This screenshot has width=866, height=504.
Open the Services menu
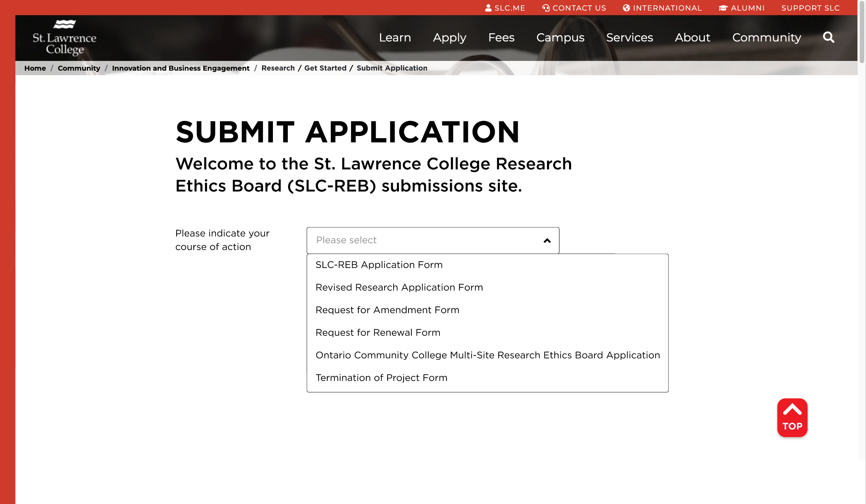[629, 37]
